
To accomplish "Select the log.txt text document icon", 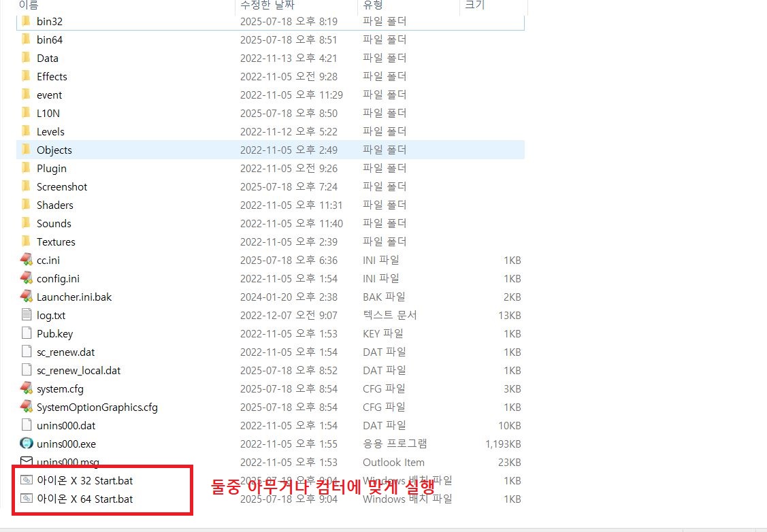I will point(27,315).
